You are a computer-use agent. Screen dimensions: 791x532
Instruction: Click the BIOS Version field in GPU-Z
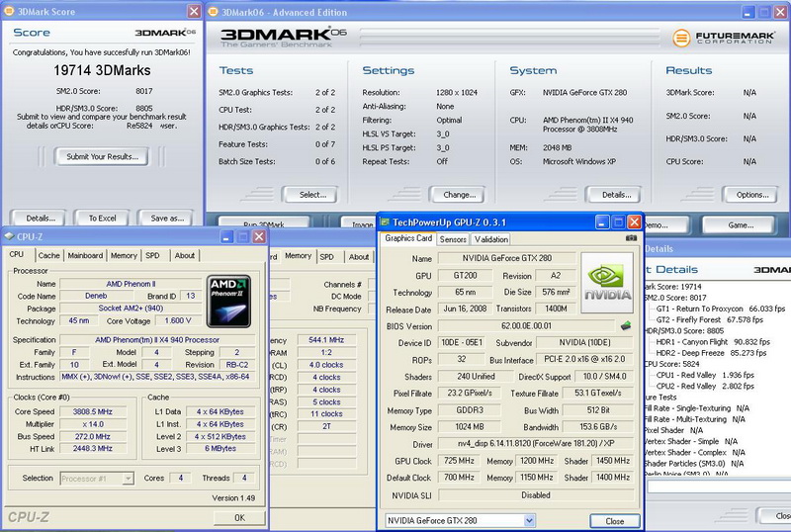(526, 326)
